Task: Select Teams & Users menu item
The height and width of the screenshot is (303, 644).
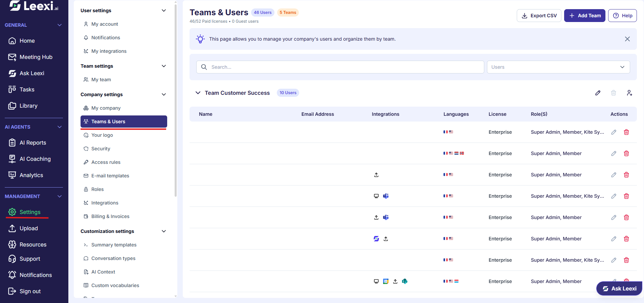Action: [x=124, y=122]
